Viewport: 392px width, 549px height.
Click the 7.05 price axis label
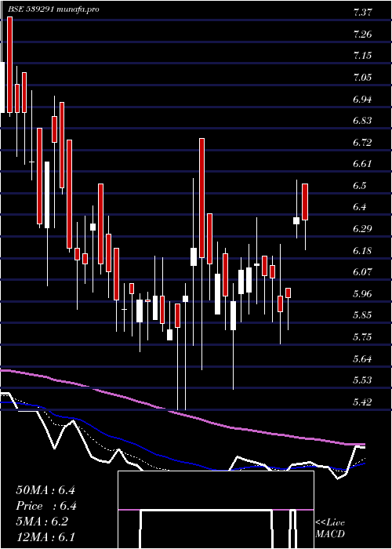(362, 78)
